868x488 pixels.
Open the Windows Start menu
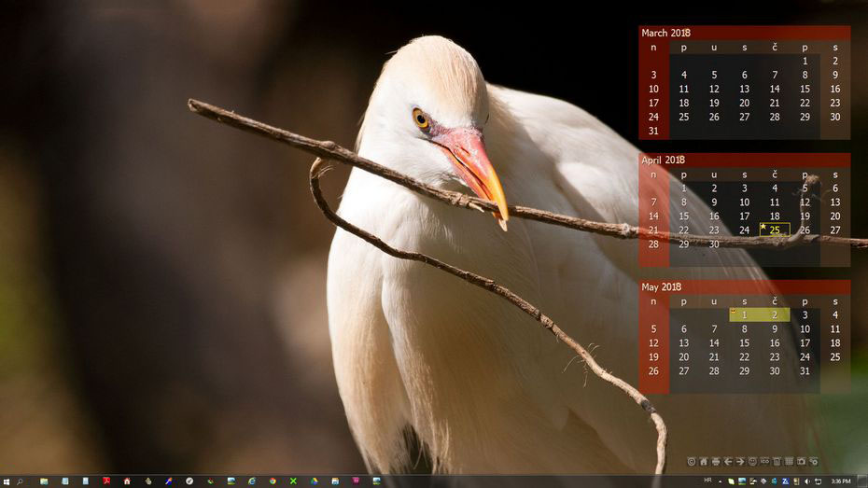tap(7, 481)
